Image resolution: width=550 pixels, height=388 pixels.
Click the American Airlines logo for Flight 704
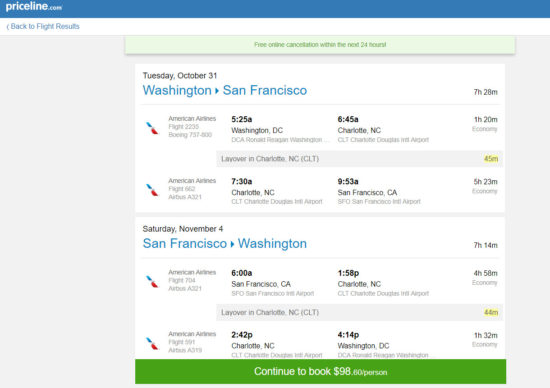pyautogui.click(x=152, y=281)
